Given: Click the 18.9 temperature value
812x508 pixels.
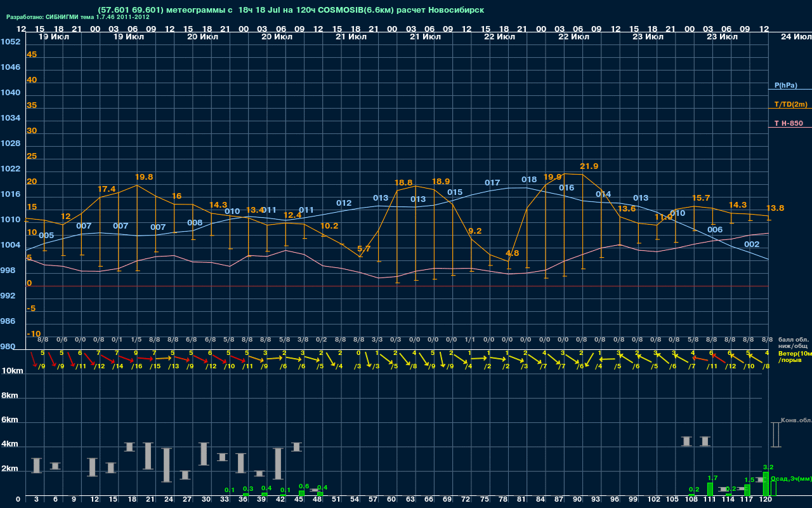Looking at the screenshot, I should (x=441, y=182).
